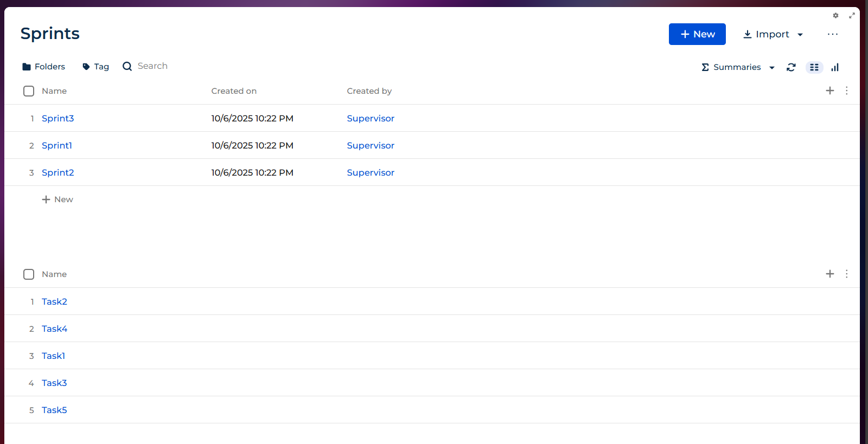Viewport: 868px width, 444px height.
Task: Select all tasks checkbox
Action: click(29, 274)
